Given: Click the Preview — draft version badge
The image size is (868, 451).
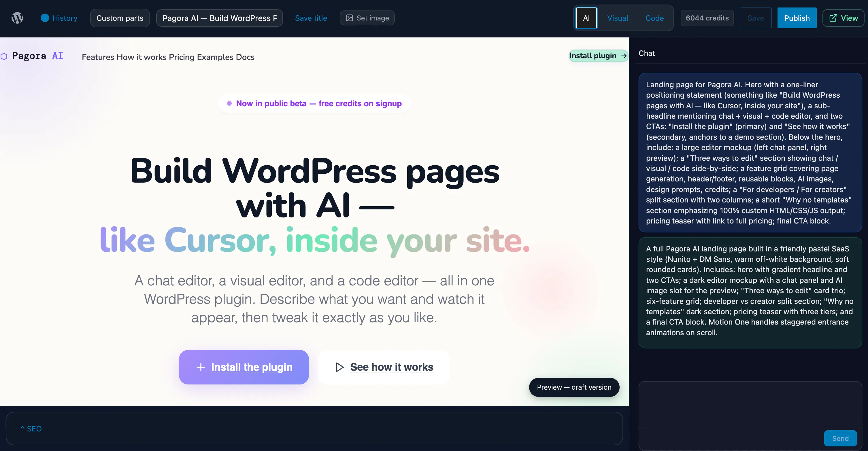Looking at the screenshot, I should (x=574, y=387).
